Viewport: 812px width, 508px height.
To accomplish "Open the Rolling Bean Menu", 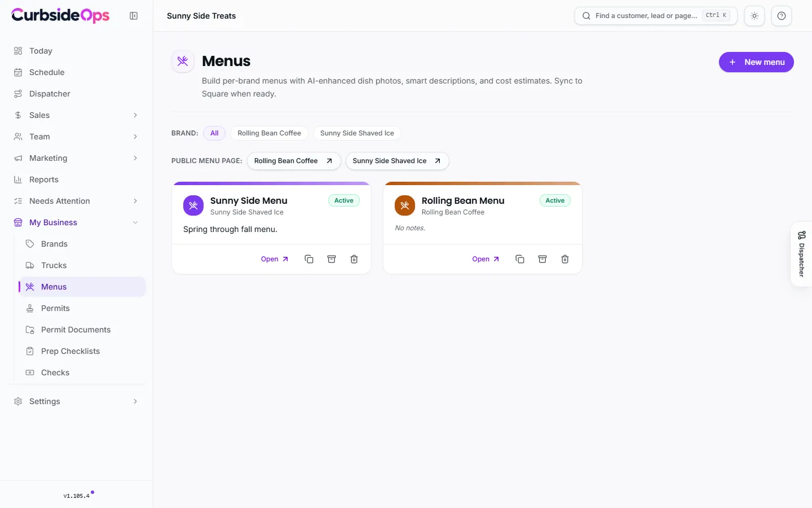I will coord(486,259).
